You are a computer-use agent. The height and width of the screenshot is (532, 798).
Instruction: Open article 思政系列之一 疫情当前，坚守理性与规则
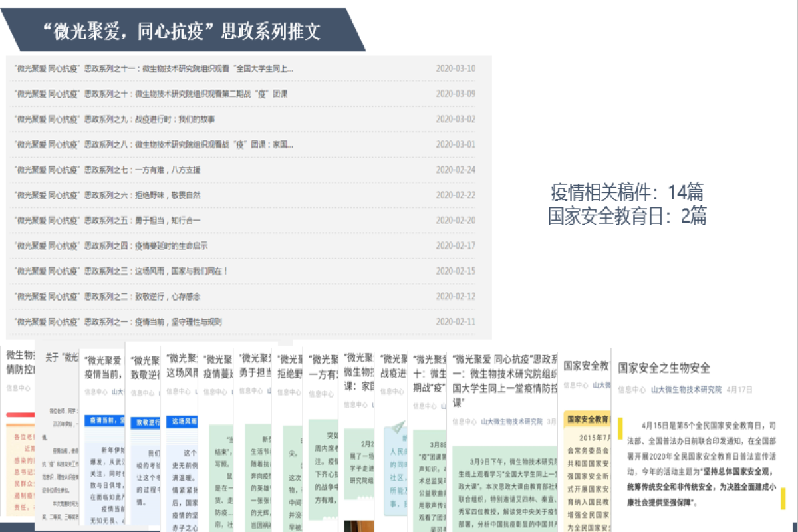118,321
